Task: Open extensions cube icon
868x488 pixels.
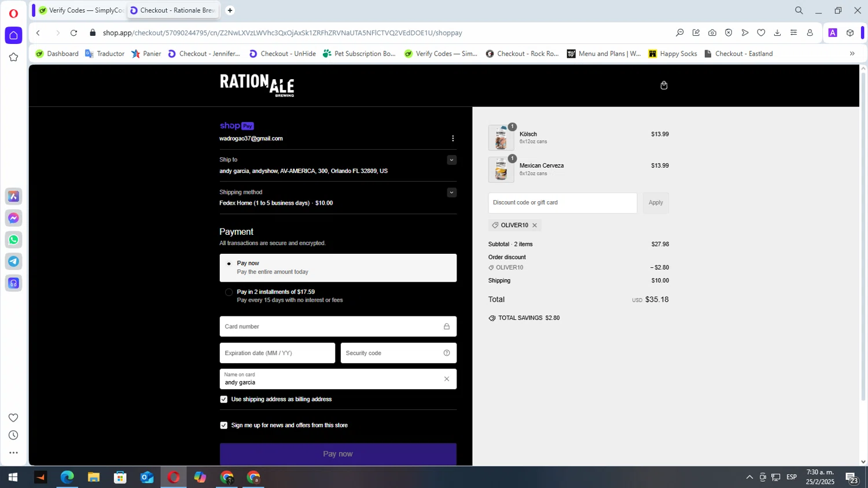Action: [849, 33]
